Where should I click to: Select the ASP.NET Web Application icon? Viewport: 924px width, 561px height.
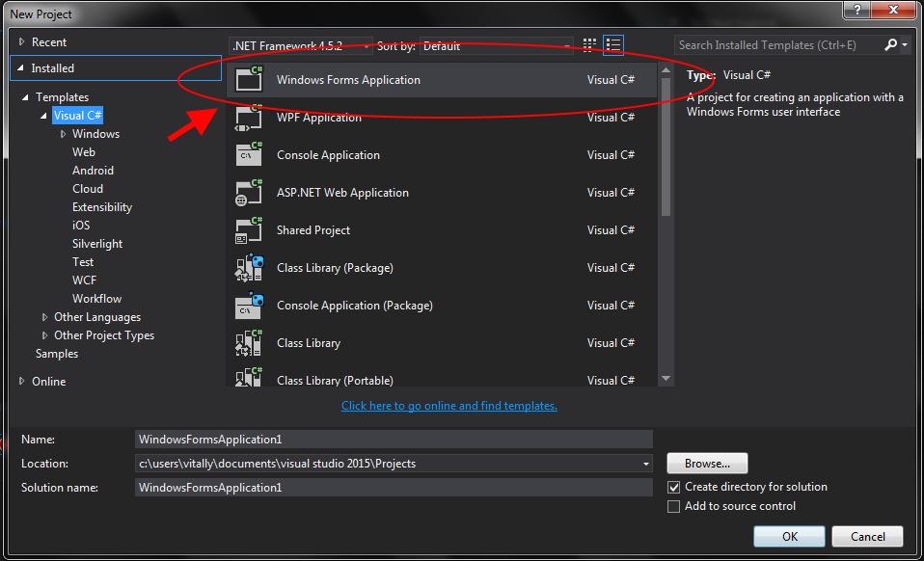pyautogui.click(x=249, y=193)
